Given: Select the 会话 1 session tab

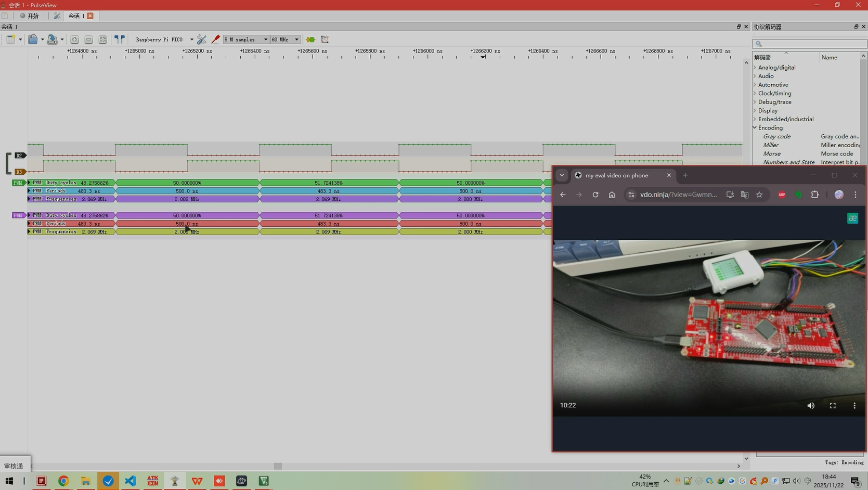Looking at the screenshot, I should tap(76, 16).
